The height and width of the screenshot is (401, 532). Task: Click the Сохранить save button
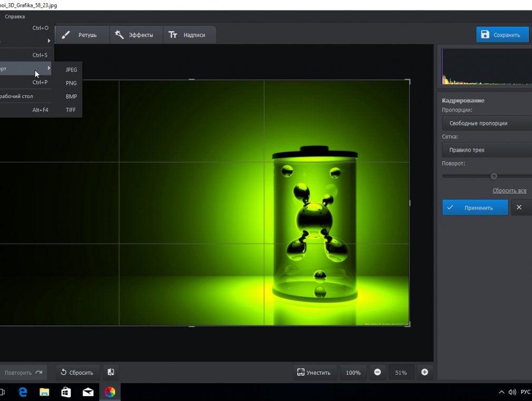click(502, 35)
